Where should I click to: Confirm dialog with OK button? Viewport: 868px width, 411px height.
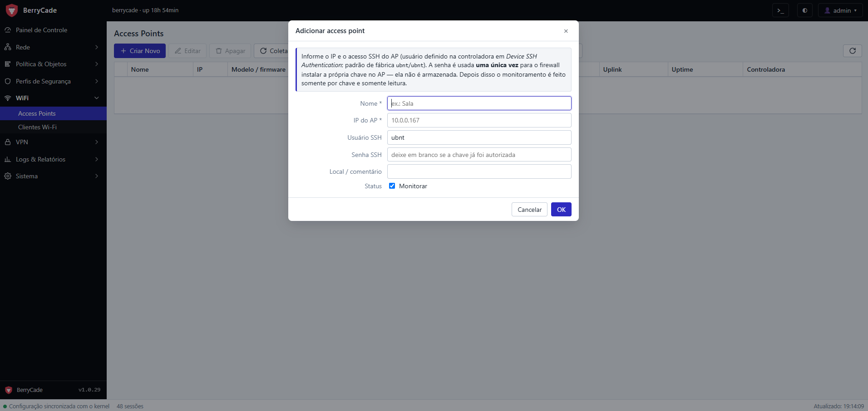click(561, 210)
